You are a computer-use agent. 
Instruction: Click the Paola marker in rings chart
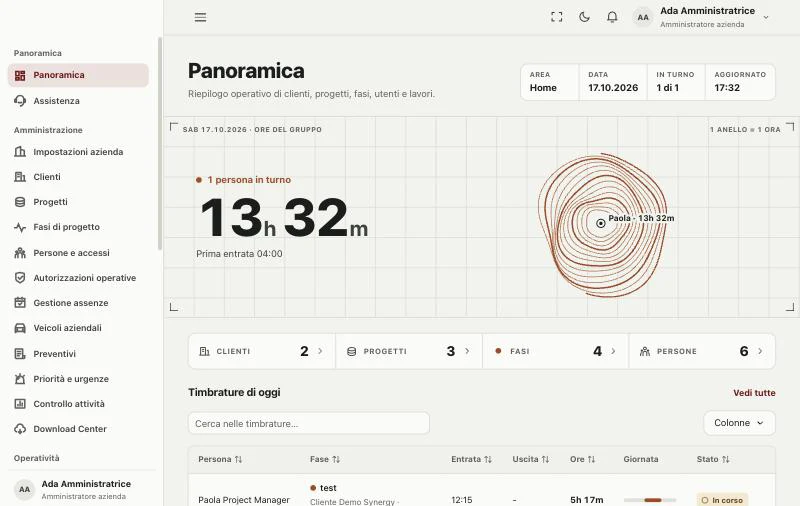[x=601, y=223]
